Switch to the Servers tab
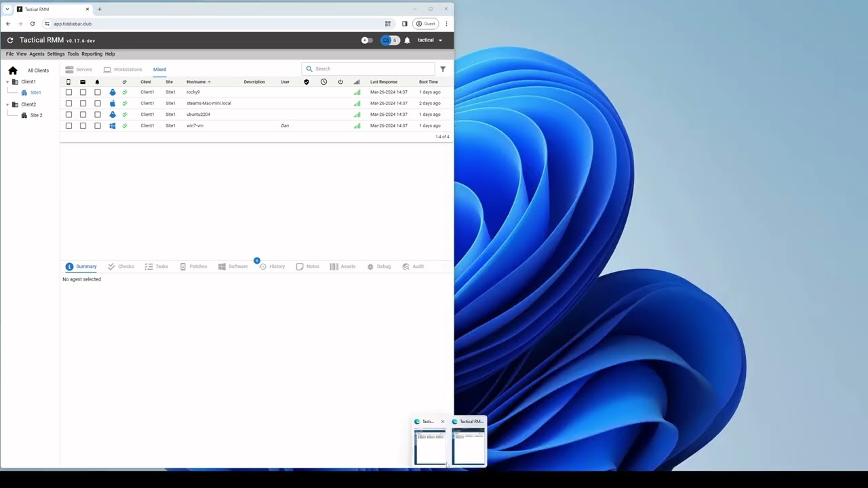This screenshot has height=488, width=868. click(x=79, y=69)
